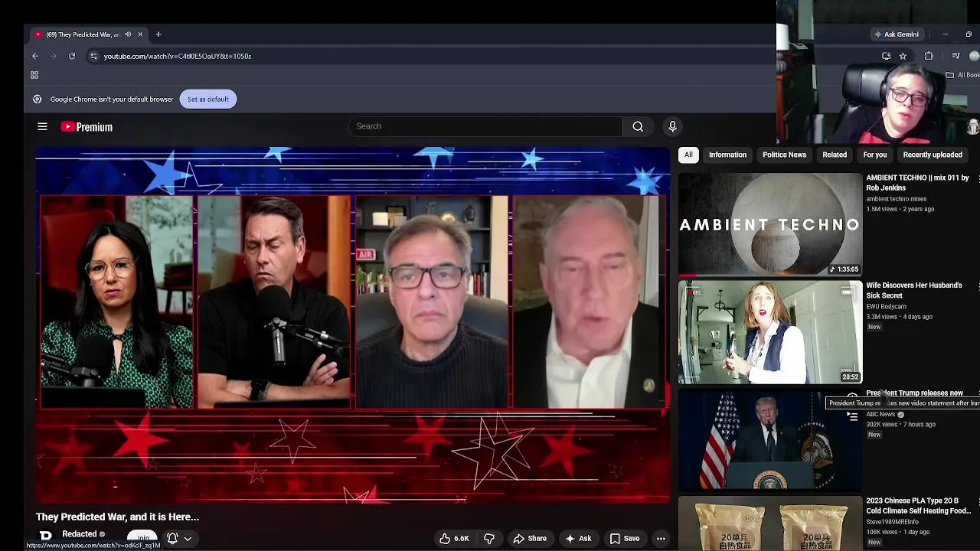The height and width of the screenshot is (551, 980).
Task: Open 'Wife Discovers Her Husband's Sick Secret' thumbnail
Action: [770, 332]
